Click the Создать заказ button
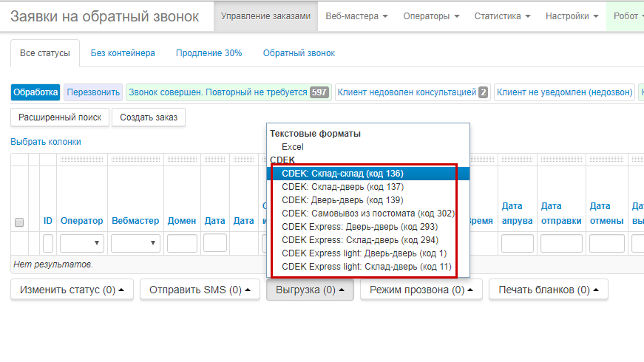Viewport: 644px width, 362px height. pyautogui.click(x=149, y=117)
